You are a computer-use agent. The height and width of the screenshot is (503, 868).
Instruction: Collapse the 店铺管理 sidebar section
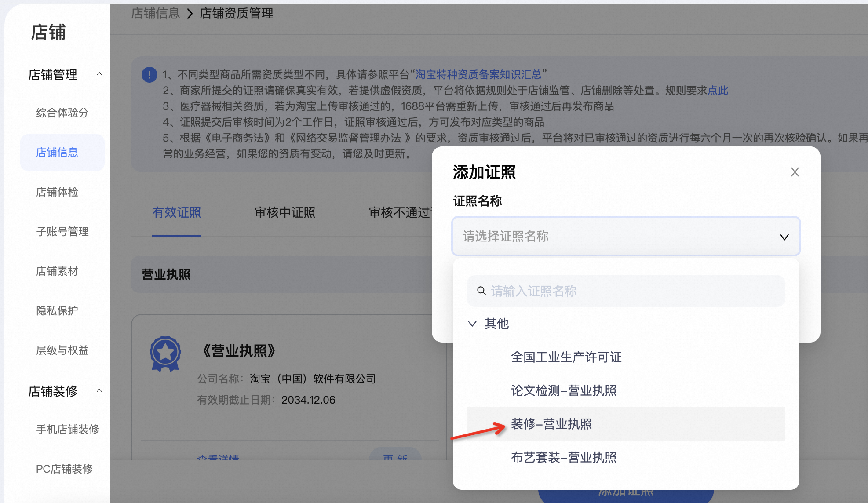pos(99,74)
